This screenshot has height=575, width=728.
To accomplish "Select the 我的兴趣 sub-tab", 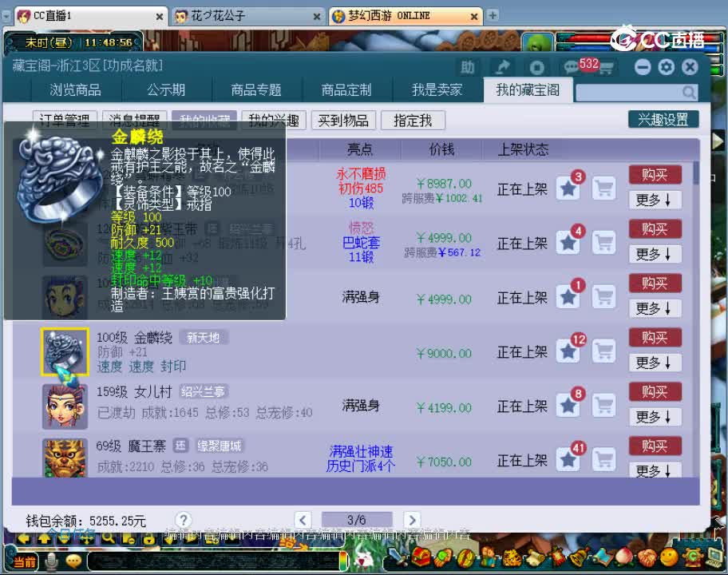I will coord(274,121).
